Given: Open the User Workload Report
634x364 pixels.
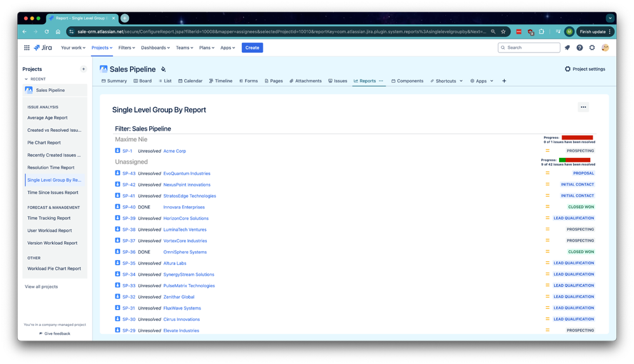Looking at the screenshot, I should (x=50, y=231).
